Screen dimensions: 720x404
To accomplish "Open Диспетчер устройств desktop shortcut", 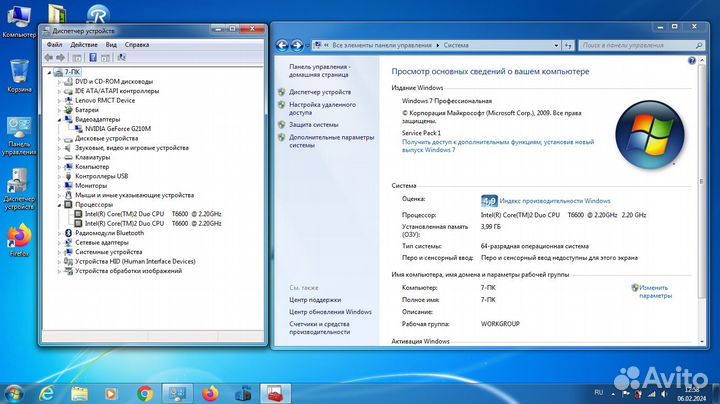I will (19, 189).
